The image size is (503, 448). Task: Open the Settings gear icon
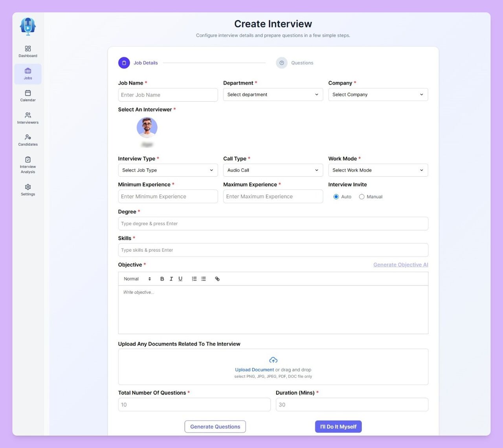[28, 187]
